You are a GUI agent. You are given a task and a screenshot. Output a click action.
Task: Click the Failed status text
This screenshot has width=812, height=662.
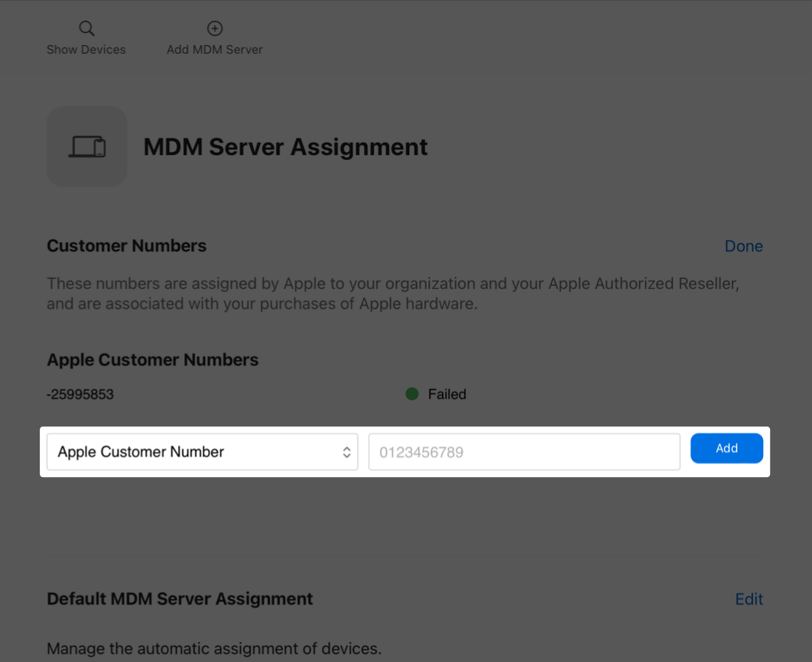coord(447,394)
